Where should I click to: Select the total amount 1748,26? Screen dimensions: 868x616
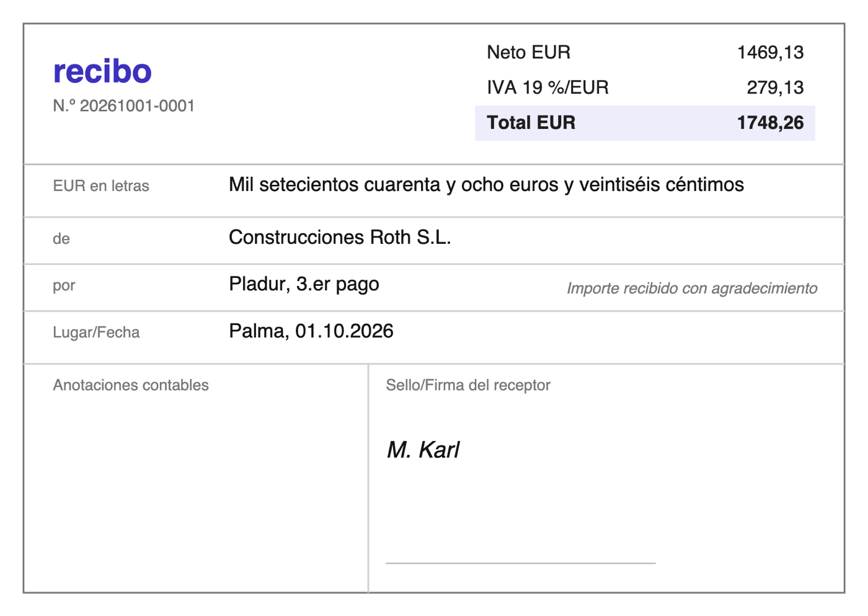[x=770, y=123]
